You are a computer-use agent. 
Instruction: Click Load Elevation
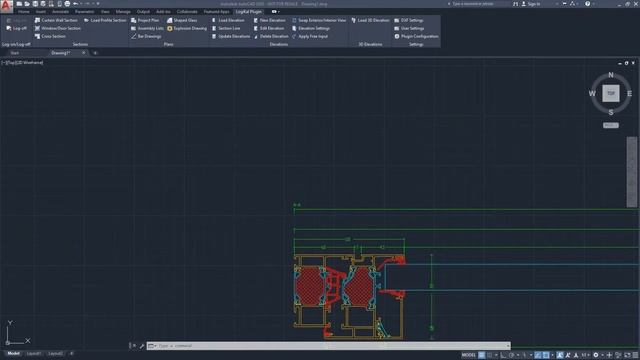[228, 20]
